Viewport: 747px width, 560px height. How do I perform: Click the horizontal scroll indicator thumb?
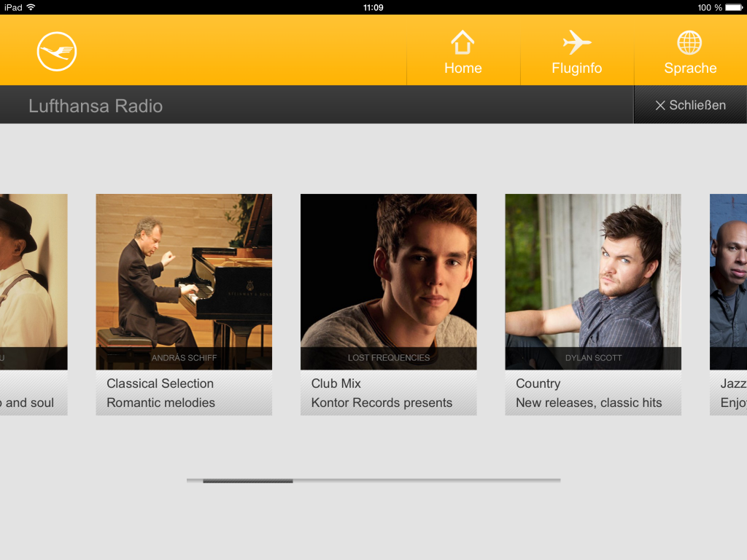coord(248,481)
